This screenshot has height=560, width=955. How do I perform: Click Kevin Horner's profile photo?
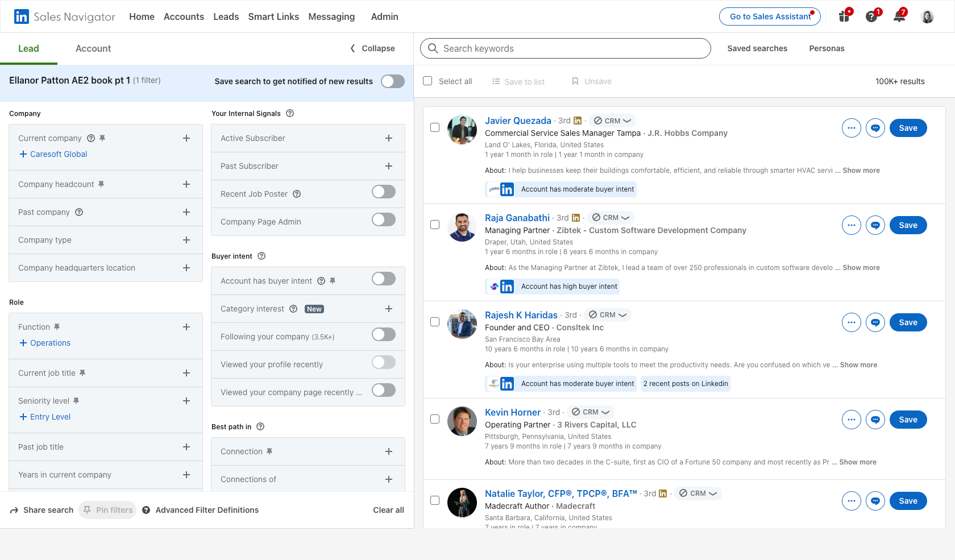tap(462, 421)
